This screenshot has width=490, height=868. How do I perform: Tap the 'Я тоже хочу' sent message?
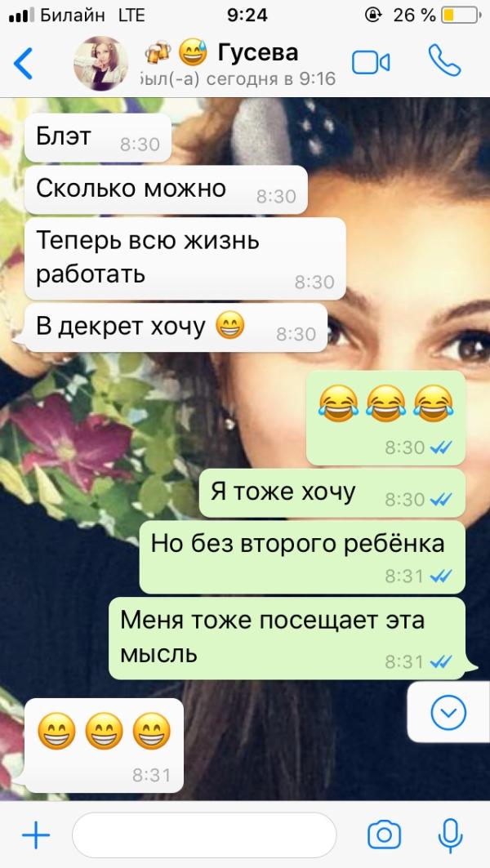[332, 493]
